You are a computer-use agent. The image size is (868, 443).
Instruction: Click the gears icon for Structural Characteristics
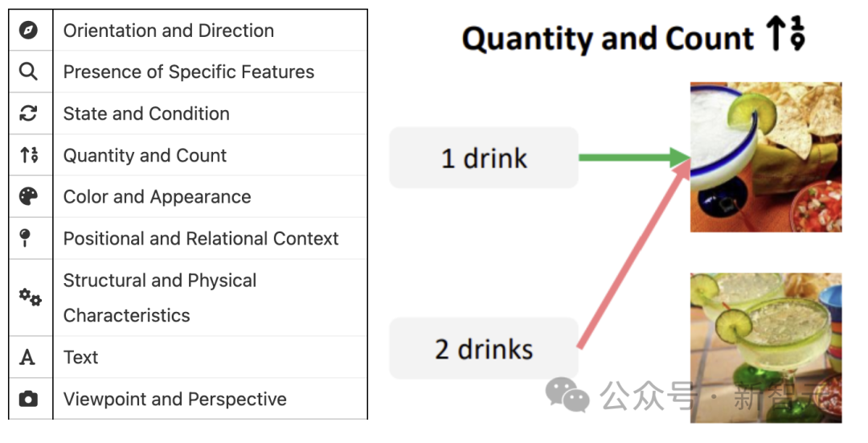coord(30,297)
